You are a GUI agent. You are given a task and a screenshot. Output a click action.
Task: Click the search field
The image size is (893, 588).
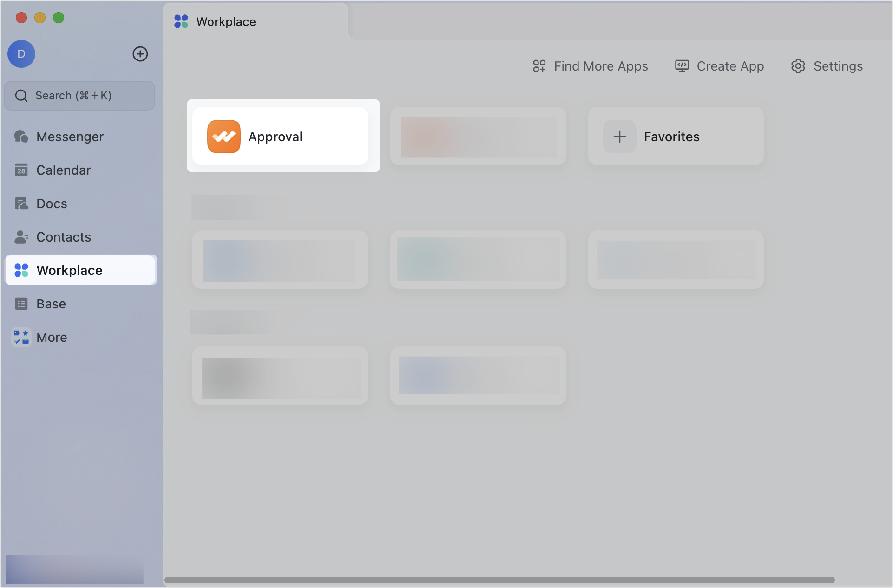(x=79, y=95)
